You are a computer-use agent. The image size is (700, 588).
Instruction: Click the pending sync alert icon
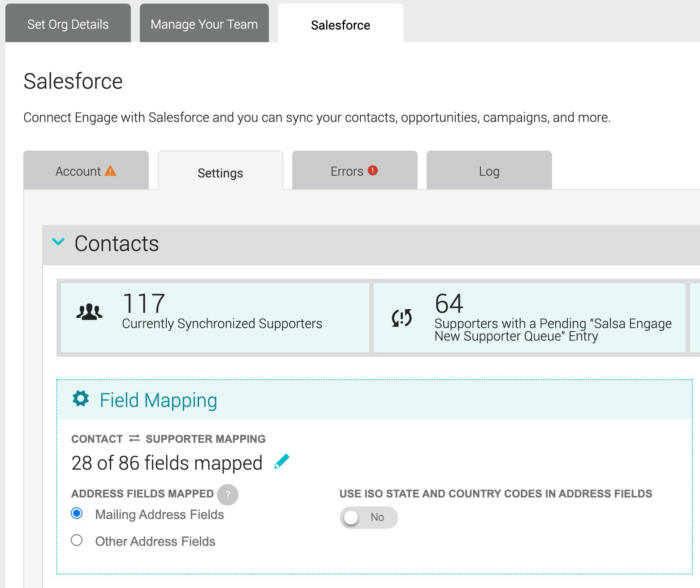pyautogui.click(x=402, y=318)
